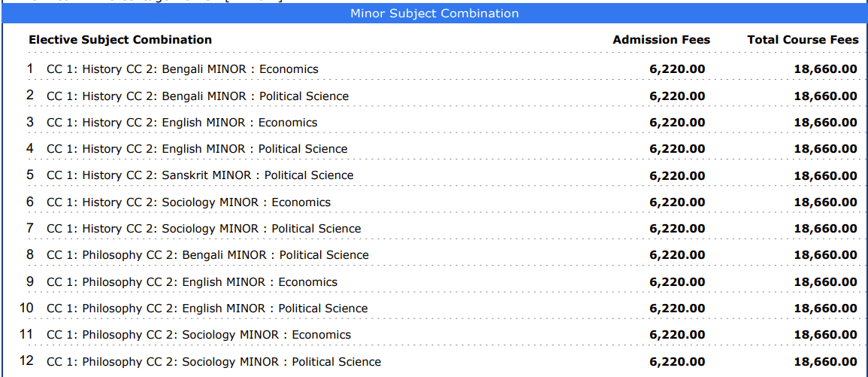Choose Philosophy, English, Economics combination

pyautogui.click(x=192, y=282)
